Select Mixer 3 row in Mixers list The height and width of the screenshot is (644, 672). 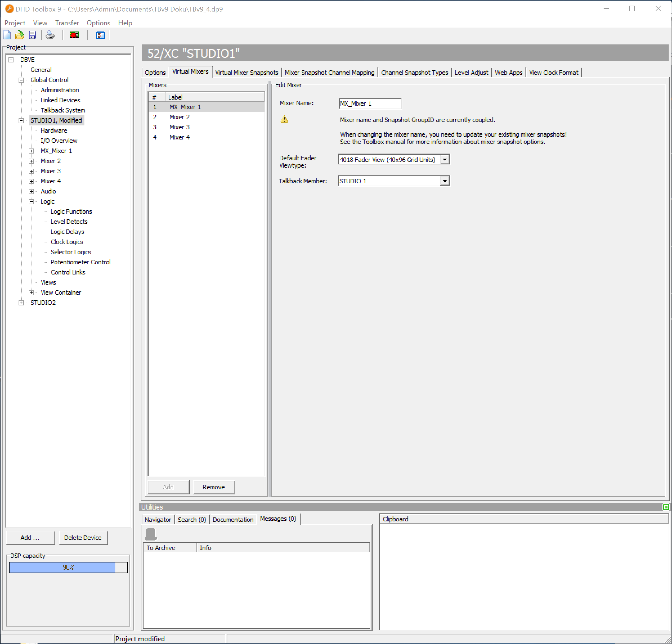[x=206, y=127]
